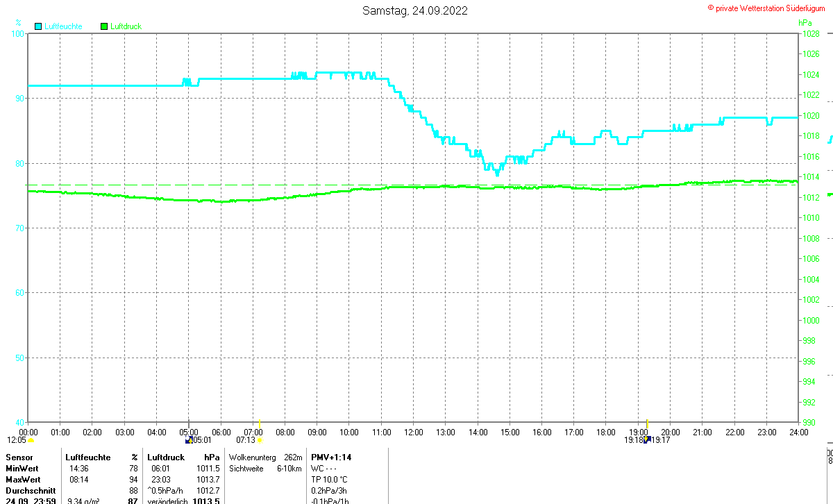Click the sunrise sun icon at 07:13
833x504 pixels.
260,439
